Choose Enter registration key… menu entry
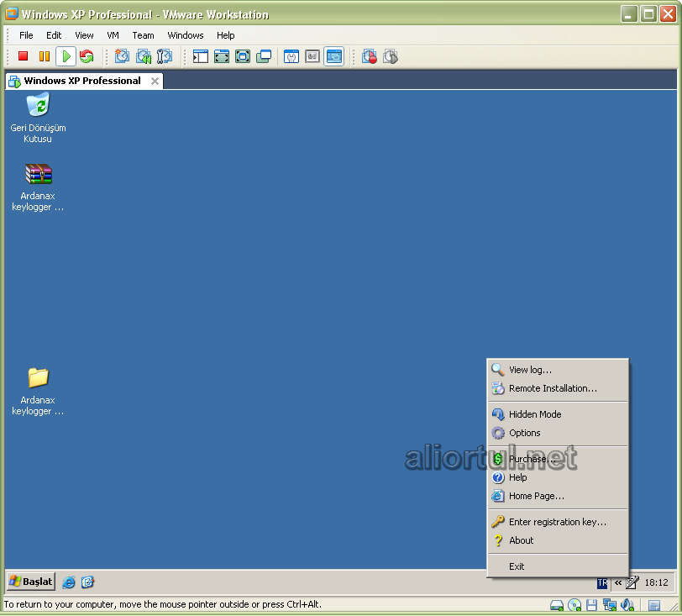The width and height of the screenshot is (682, 616). click(558, 522)
